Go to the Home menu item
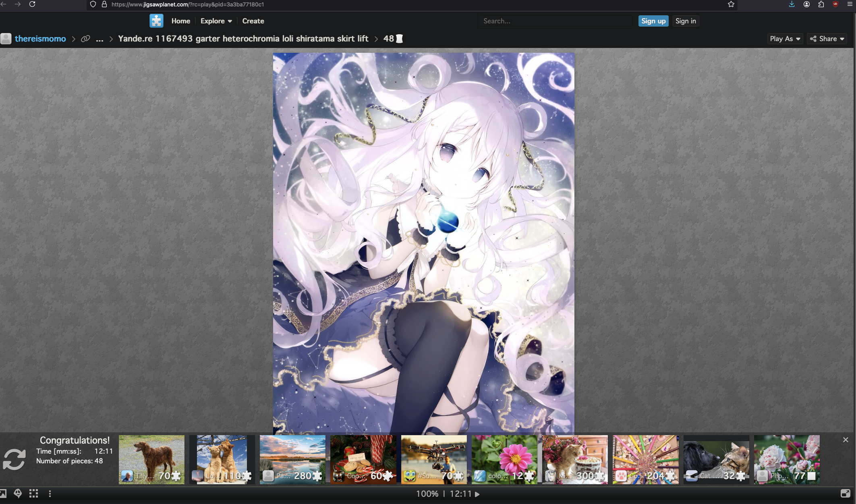856x504 pixels. click(x=180, y=21)
